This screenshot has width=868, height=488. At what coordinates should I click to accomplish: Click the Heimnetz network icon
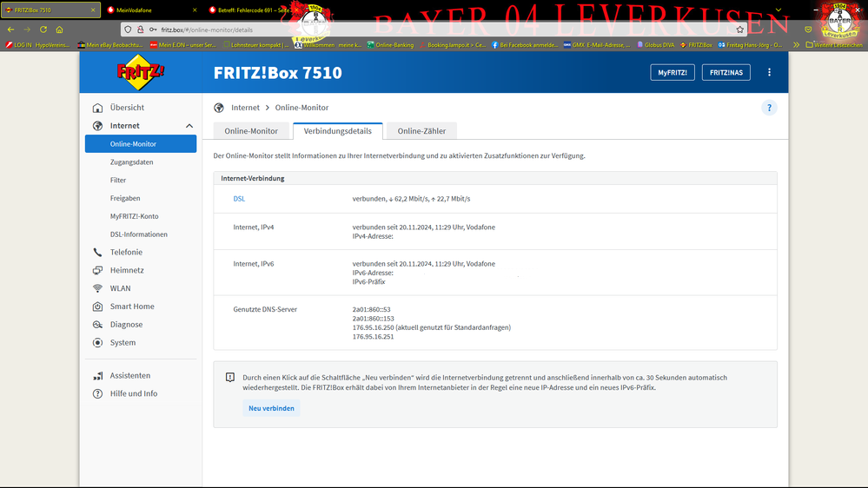(x=98, y=271)
